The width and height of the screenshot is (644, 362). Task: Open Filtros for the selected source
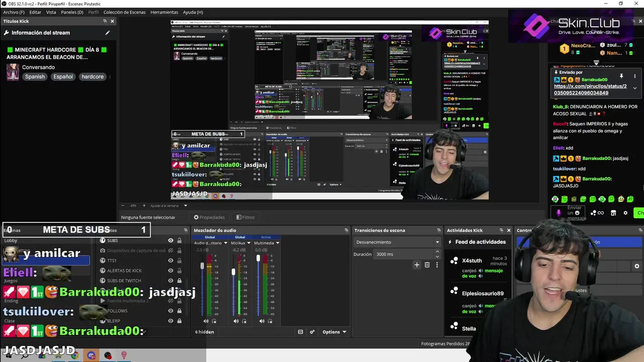click(x=246, y=217)
